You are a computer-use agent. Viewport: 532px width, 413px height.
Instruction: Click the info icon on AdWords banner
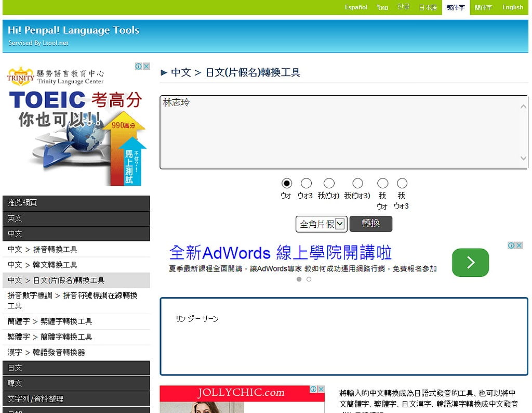511,246
